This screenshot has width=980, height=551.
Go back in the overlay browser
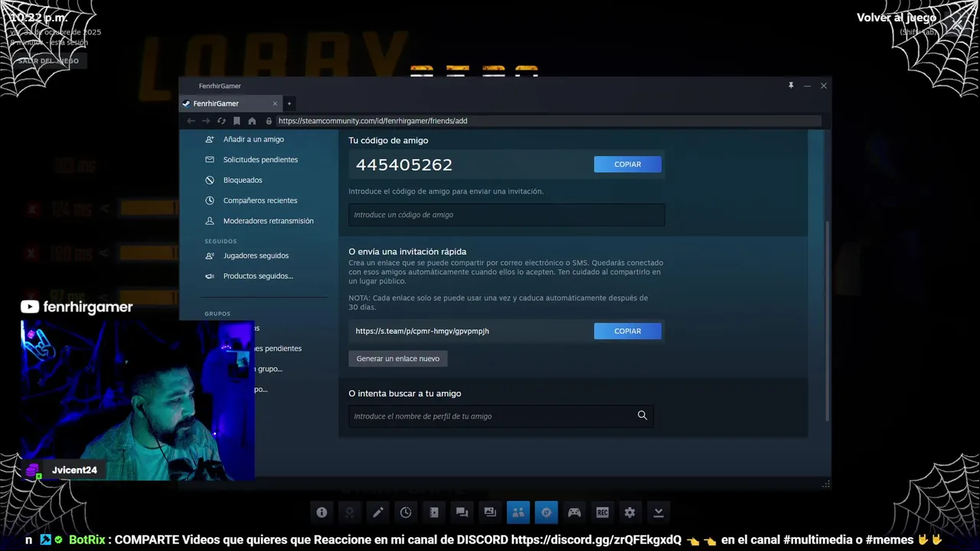point(191,121)
